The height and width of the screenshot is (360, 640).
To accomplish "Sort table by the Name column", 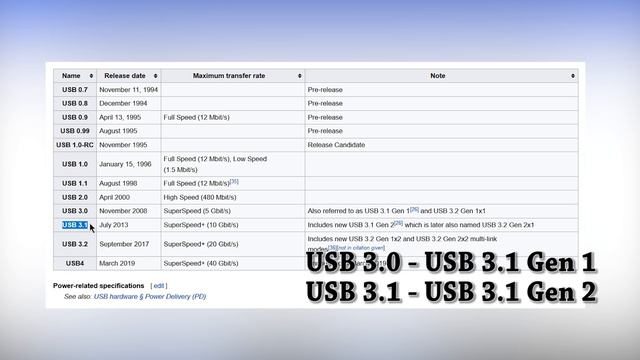I will pyautogui.click(x=91, y=76).
